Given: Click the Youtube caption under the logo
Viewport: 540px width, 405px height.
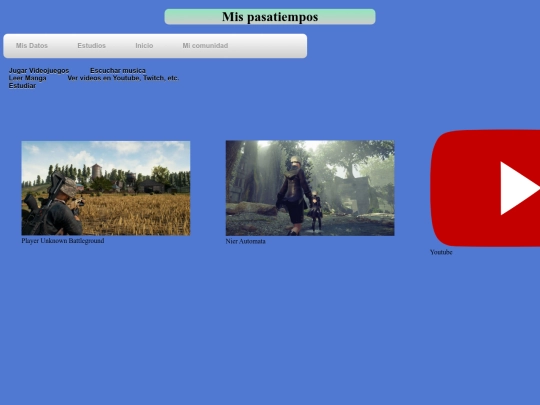Looking at the screenshot, I should point(441,252).
